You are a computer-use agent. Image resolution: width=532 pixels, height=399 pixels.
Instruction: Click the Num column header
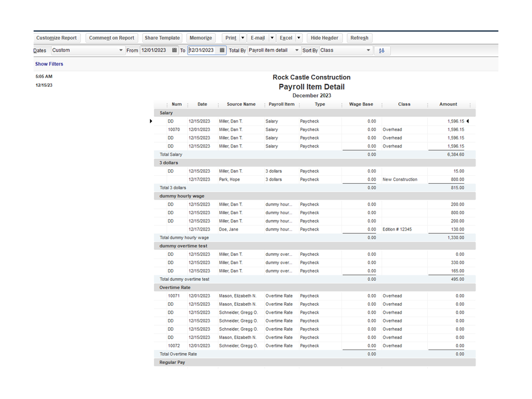point(177,104)
